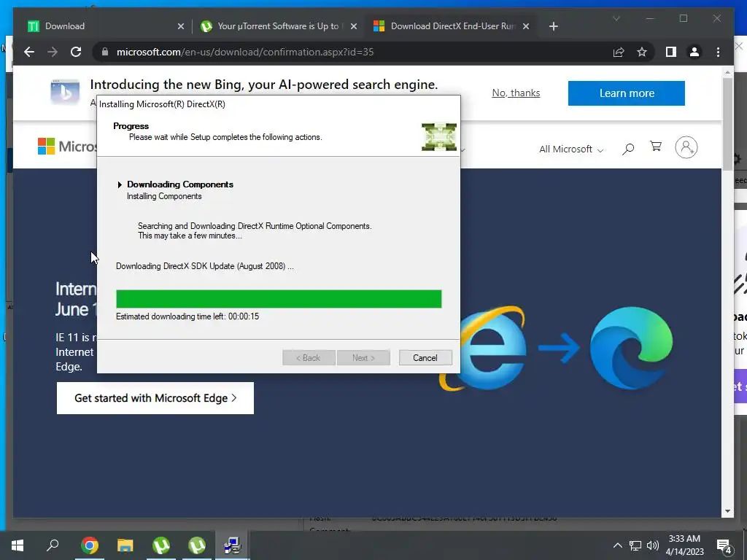Click scrollbar down arrow
The width and height of the screenshot is (747, 560).
tap(727, 511)
